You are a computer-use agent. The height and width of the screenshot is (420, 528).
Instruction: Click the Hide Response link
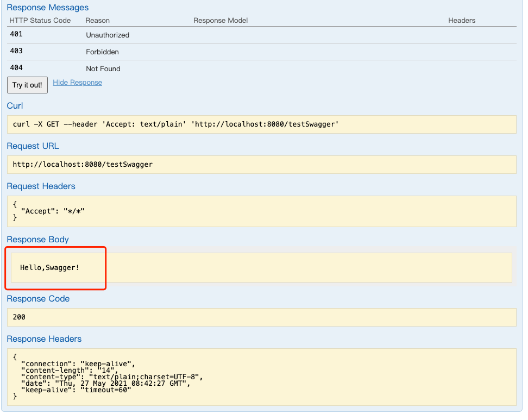tap(78, 83)
